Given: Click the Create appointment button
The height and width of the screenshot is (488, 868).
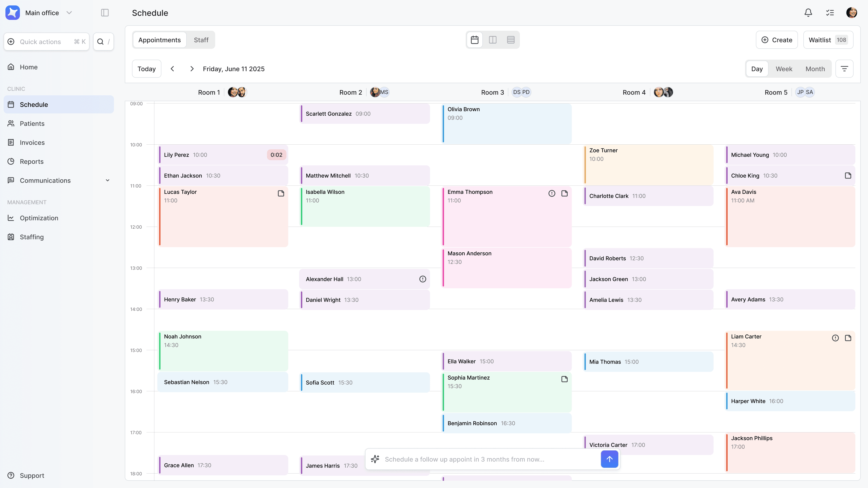Looking at the screenshot, I should click(776, 40).
